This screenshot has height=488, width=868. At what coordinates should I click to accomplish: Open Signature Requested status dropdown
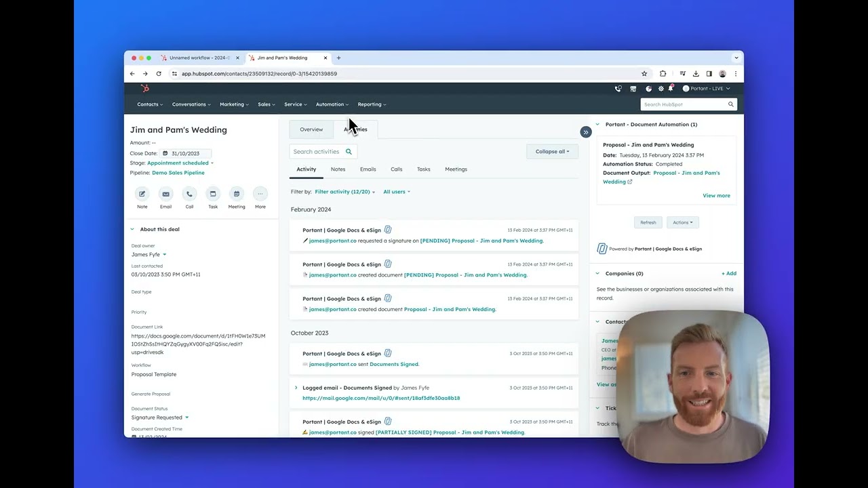(160, 418)
